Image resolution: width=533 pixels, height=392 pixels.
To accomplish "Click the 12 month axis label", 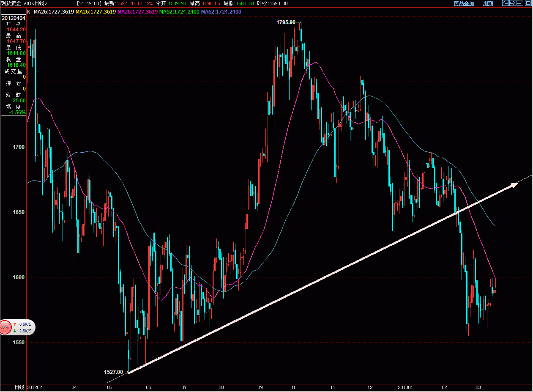I will [370, 387].
